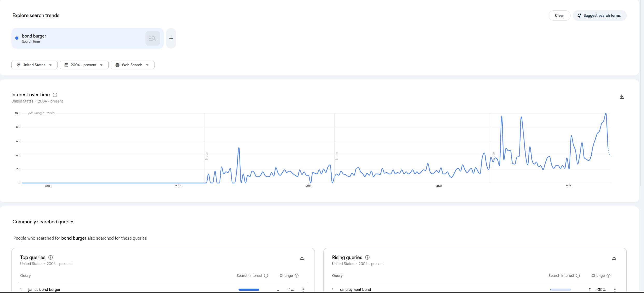Click the Note marker near 2011 on chart
This screenshot has height=293, width=644.
pos(207,156)
